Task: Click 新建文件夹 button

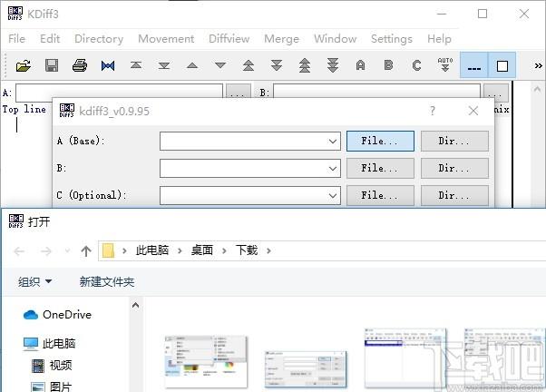Action: 107,281
